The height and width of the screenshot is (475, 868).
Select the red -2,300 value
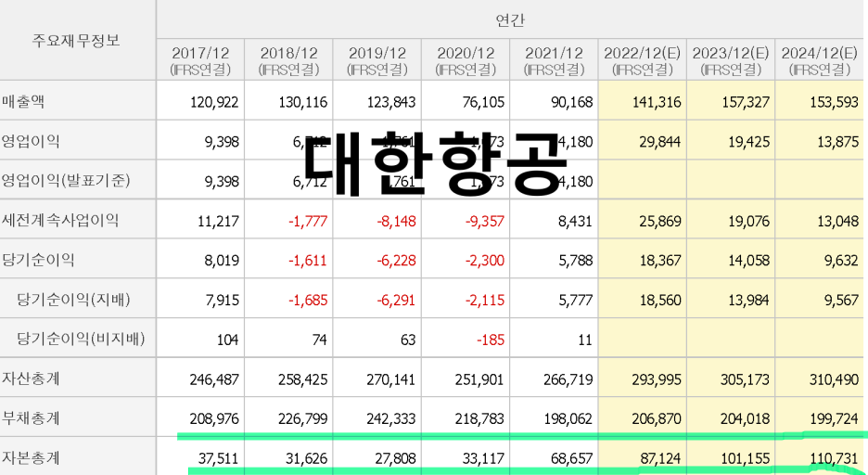click(485, 261)
